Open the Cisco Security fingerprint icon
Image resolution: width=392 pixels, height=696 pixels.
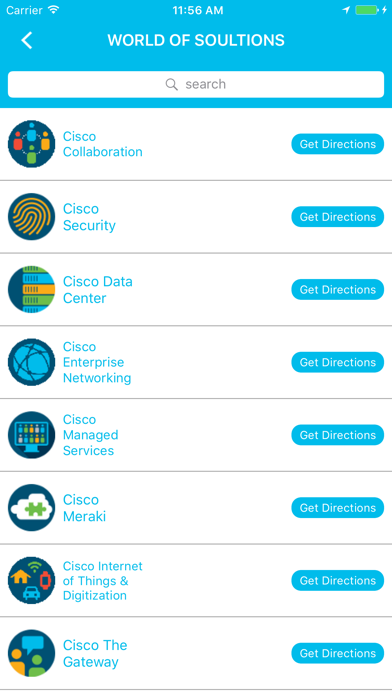tap(32, 217)
